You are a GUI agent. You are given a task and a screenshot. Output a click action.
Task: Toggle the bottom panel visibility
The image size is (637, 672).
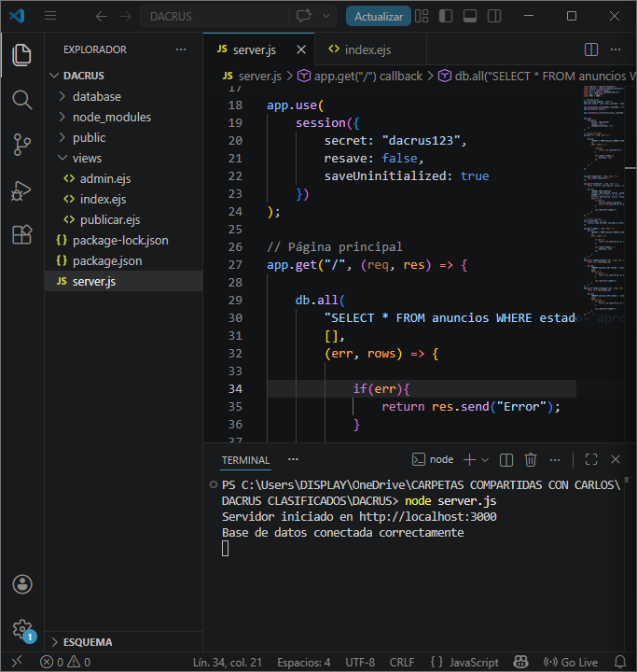[470, 16]
